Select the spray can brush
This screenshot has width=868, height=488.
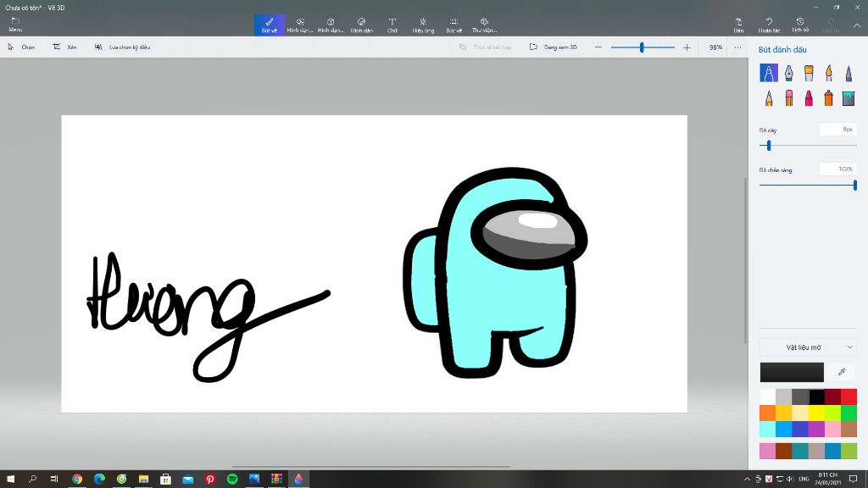[x=829, y=98]
